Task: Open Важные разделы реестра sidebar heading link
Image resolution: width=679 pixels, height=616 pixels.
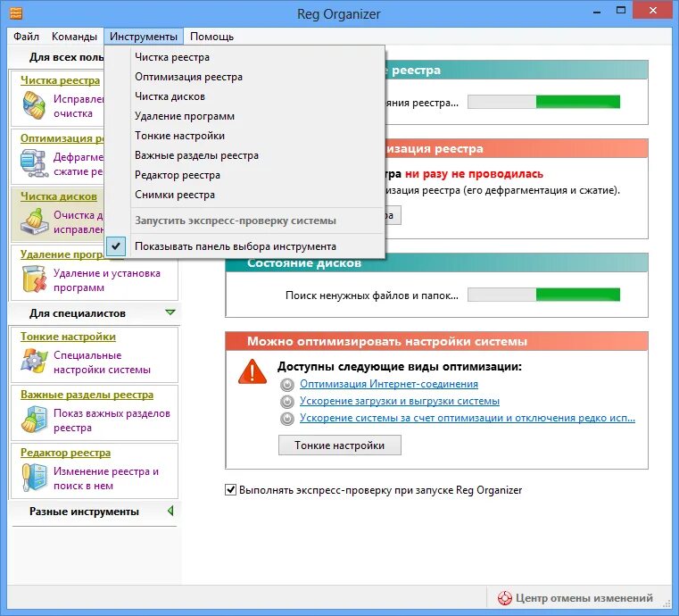Action: point(87,395)
